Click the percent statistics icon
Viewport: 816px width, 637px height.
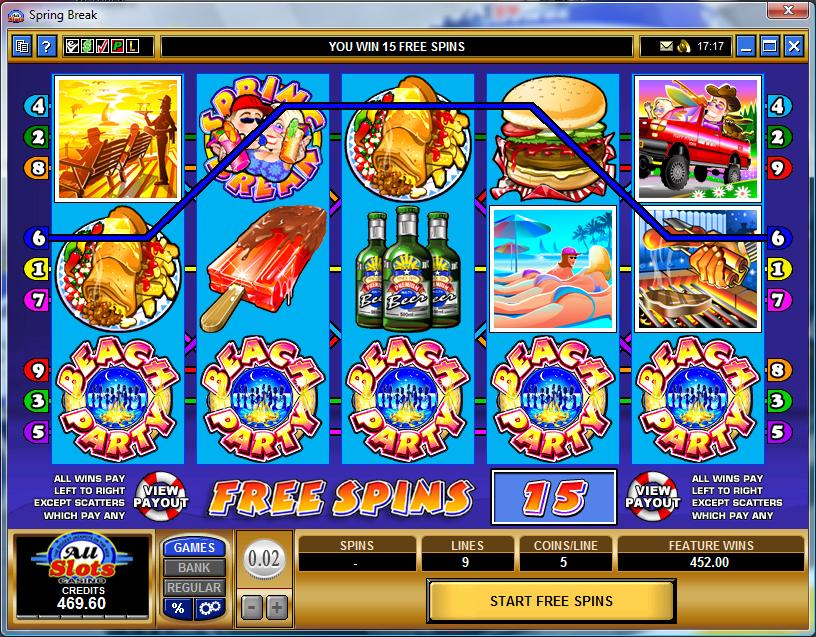tap(178, 608)
